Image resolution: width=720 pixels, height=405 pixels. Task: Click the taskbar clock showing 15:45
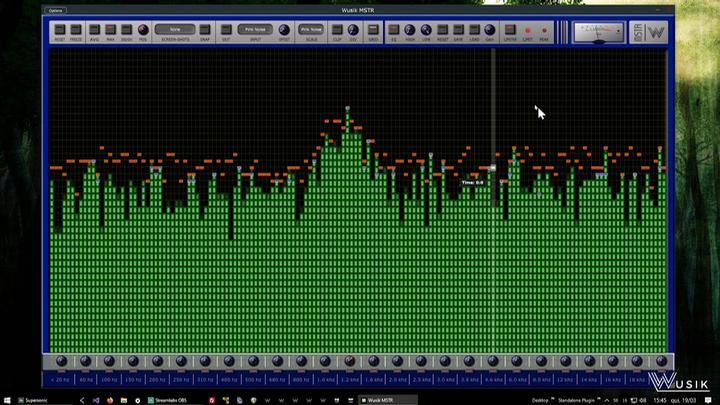(659, 400)
